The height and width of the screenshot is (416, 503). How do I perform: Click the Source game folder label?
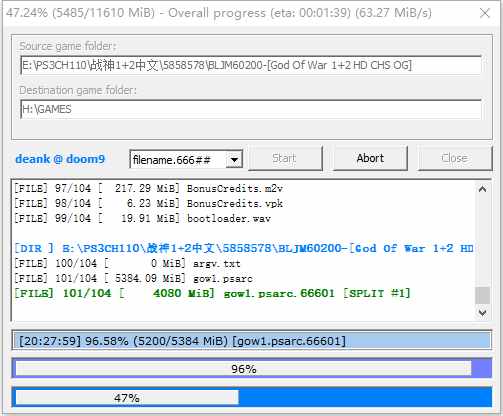point(67,46)
